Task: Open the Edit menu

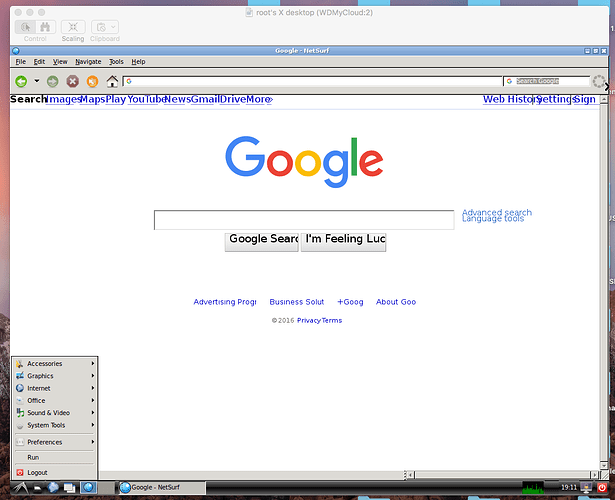Action: coord(39,62)
